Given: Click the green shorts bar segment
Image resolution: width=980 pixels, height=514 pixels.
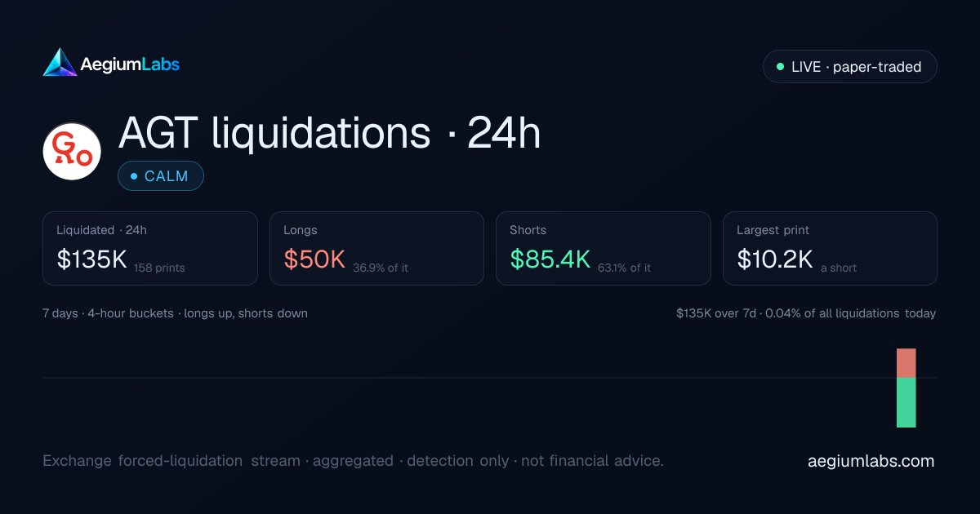Looking at the screenshot, I should 906,403.
